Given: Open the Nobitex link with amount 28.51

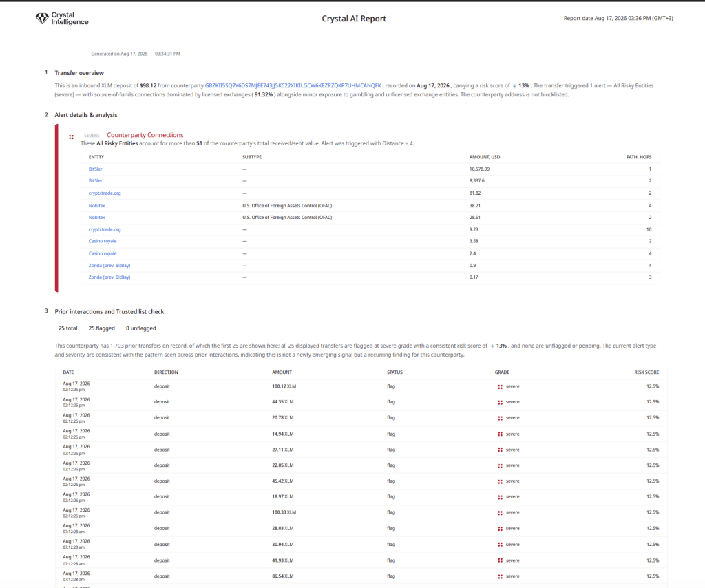Looking at the screenshot, I should [x=96, y=217].
